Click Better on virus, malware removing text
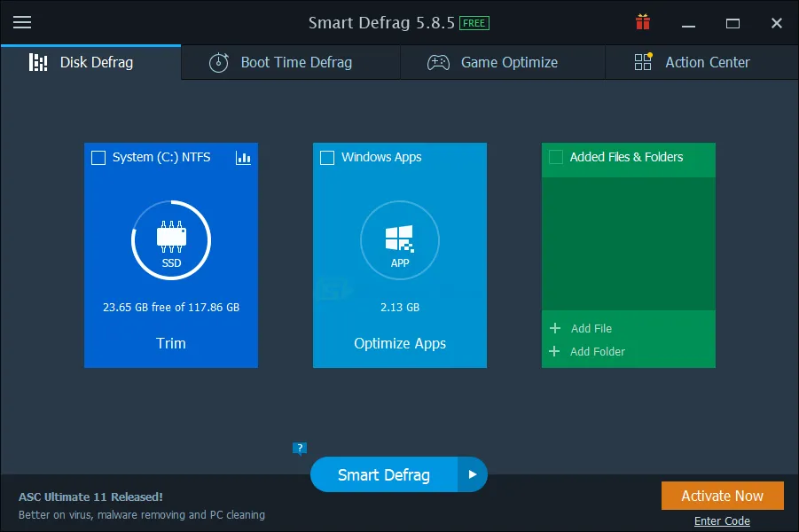The height and width of the screenshot is (532, 799). click(x=142, y=514)
